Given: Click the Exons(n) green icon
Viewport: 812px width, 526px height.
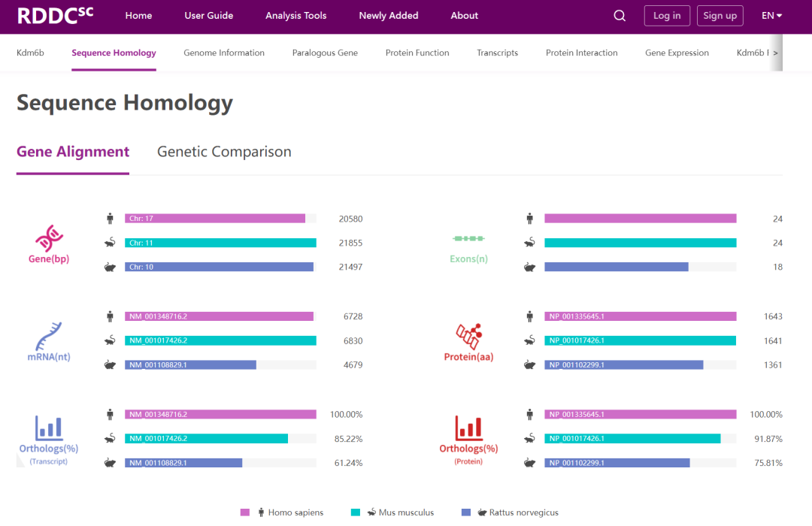Looking at the screenshot, I should (468, 238).
